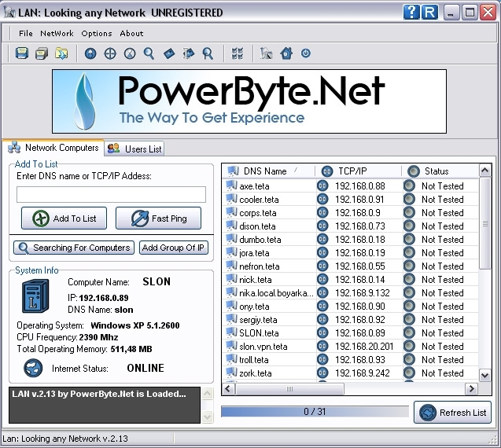Click the Add Group Of IP button
The image size is (501, 448).
(x=174, y=248)
